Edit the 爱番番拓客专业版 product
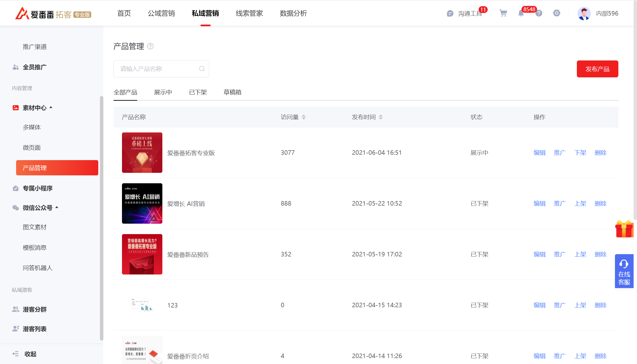The width and height of the screenshot is (637, 364). 539,153
